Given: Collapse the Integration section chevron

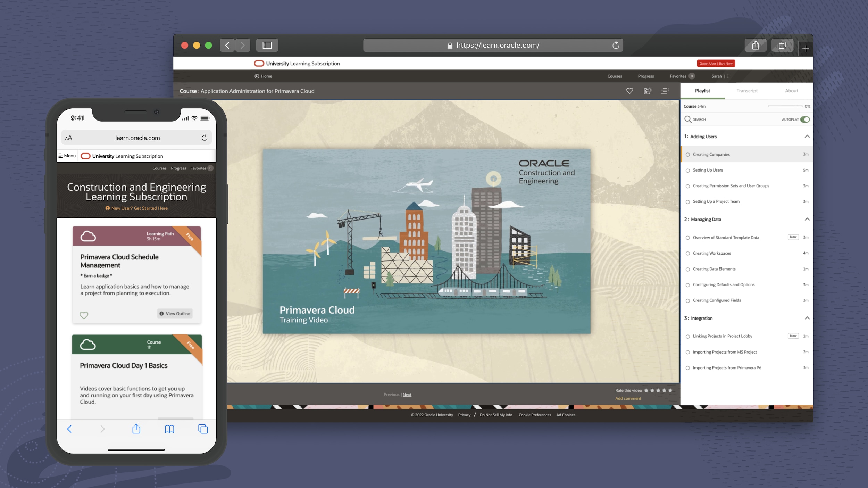Looking at the screenshot, I should tap(807, 318).
